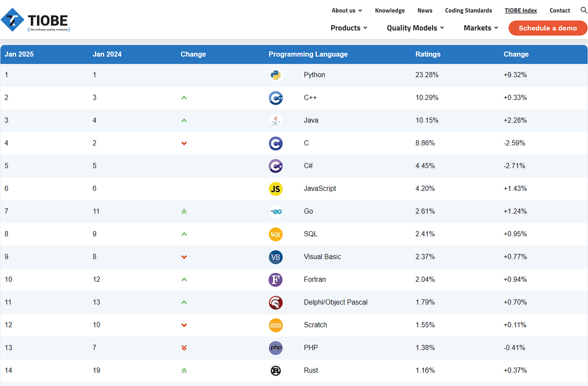
Task: Click the red down arrow for Scratch
Action: tap(184, 325)
